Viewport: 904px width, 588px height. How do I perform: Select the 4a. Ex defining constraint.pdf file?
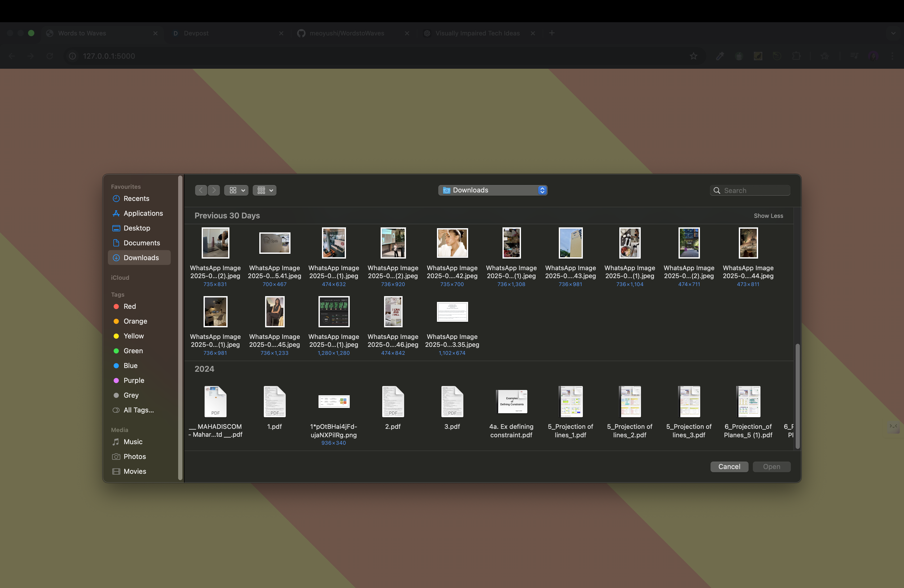click(x=511, y=402)
